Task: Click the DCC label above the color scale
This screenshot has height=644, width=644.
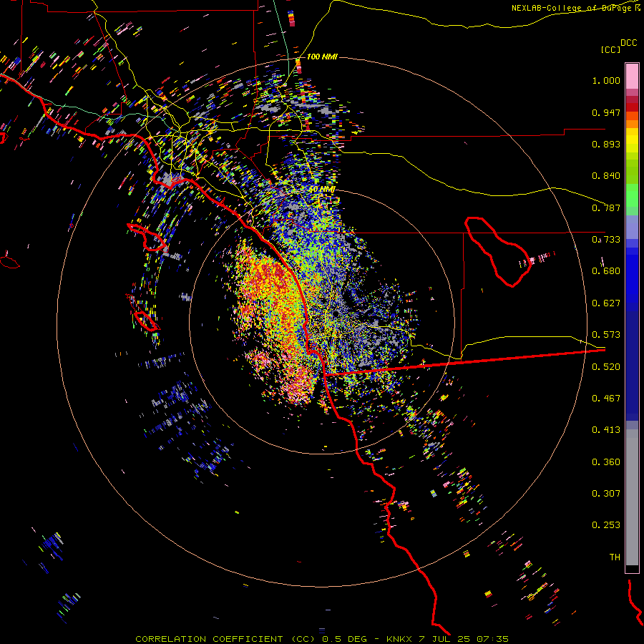Action: point(629,43)
